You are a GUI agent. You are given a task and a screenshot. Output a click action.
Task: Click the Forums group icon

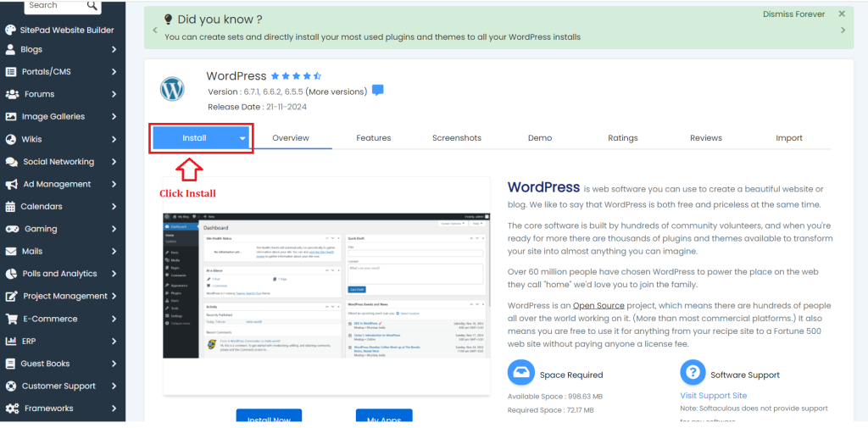(x=12, y=94)
